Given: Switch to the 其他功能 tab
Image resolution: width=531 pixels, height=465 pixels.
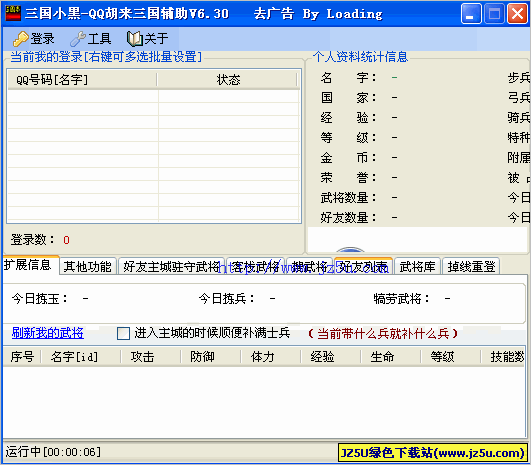Looking at the screenshot, I should (x=88, y=267).
